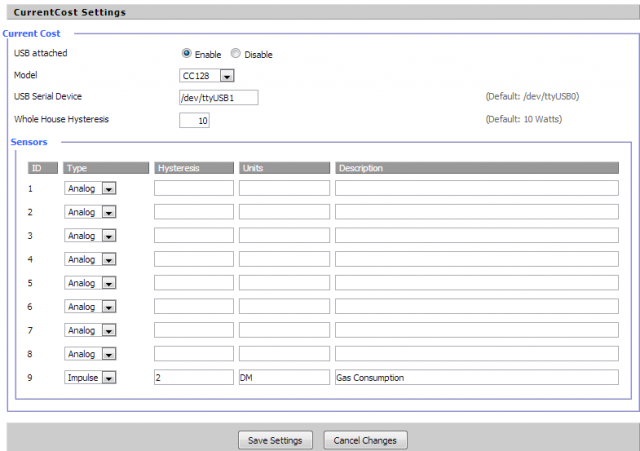The image size is (640, 451).
Task: Click the Units field for sensor 5
Action: (284, 283)
